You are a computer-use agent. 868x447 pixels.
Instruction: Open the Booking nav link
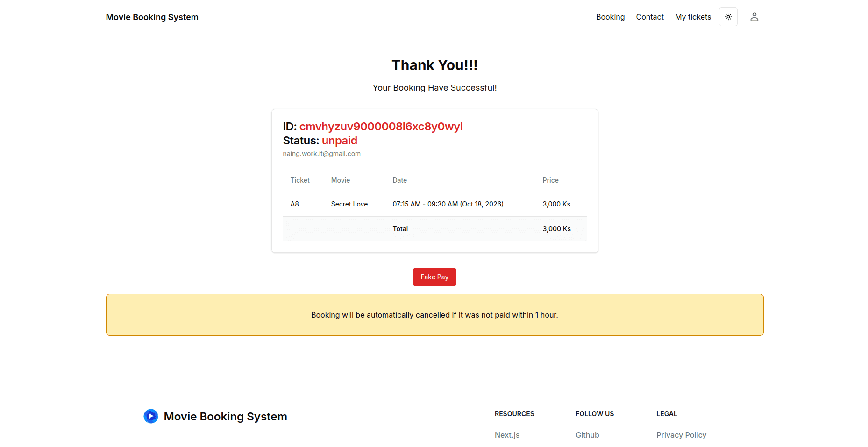tap(610, 17)
